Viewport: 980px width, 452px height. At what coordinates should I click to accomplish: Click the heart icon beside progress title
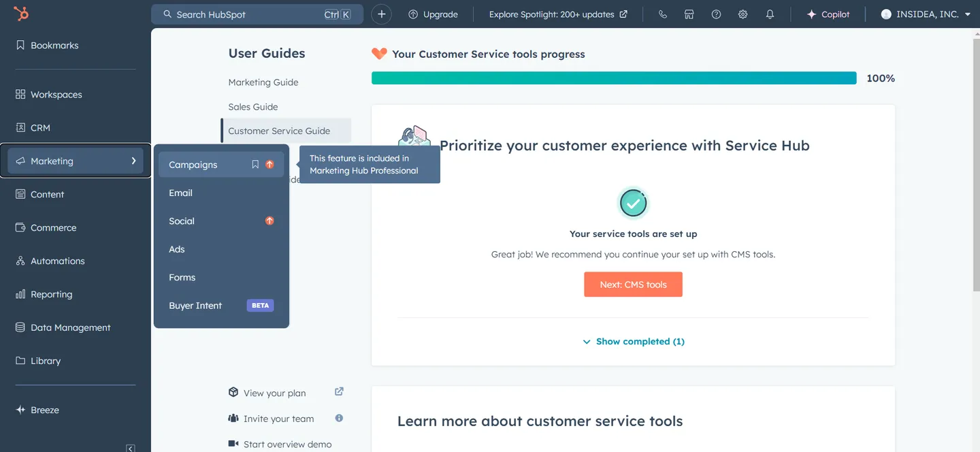click(x=379, y=54)
